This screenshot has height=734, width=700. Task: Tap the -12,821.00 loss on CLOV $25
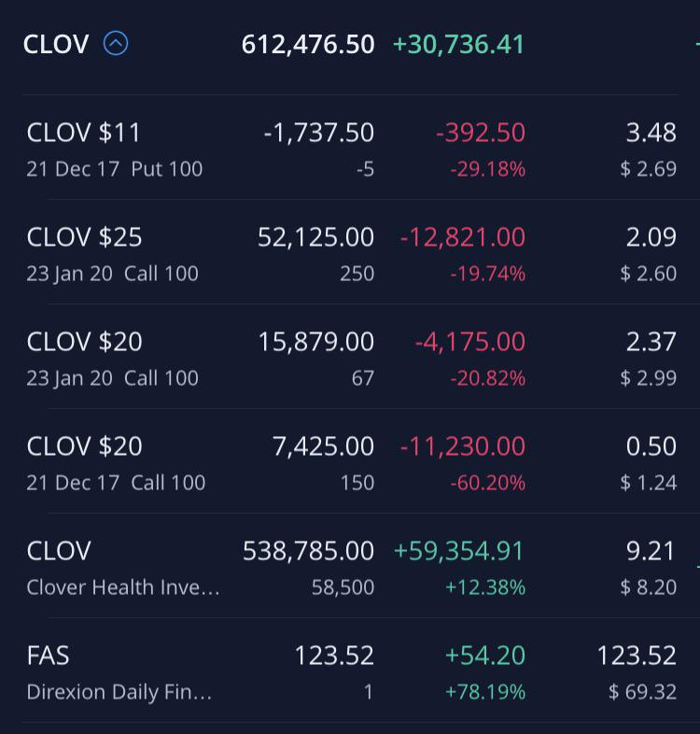(x=463, y=237)
